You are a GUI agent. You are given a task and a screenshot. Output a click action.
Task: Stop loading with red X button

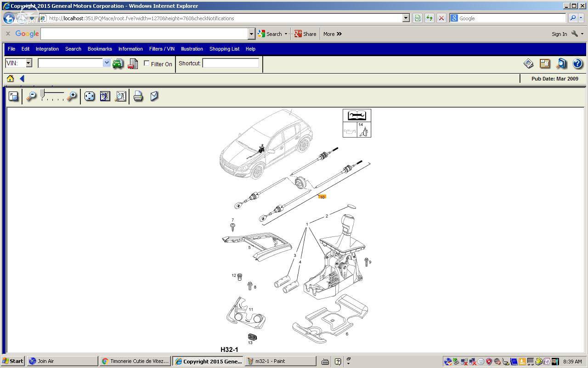click(441, 18)
